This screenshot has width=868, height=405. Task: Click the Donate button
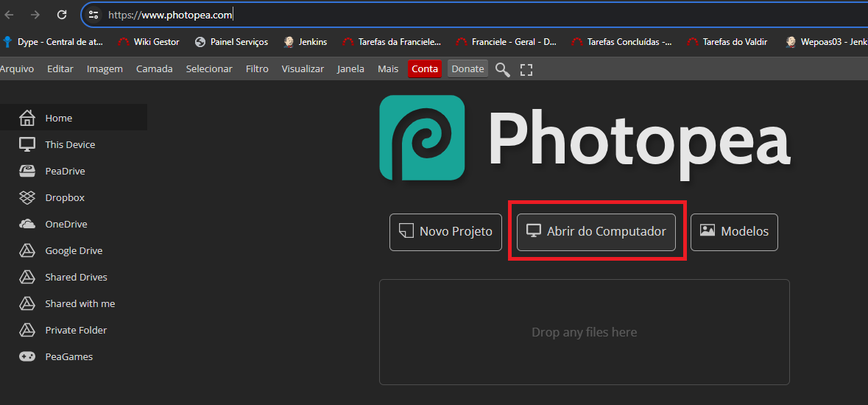click(467, 68)
